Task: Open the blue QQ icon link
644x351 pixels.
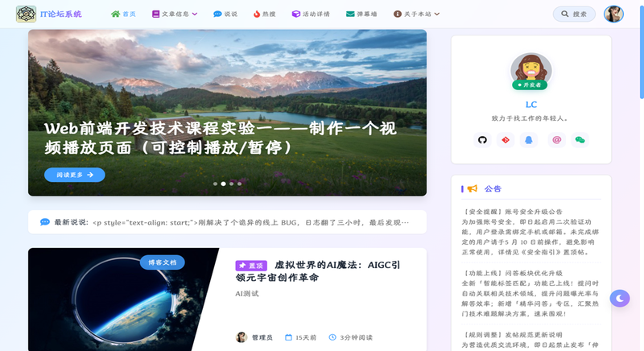Action: click(x=529, y=140)
